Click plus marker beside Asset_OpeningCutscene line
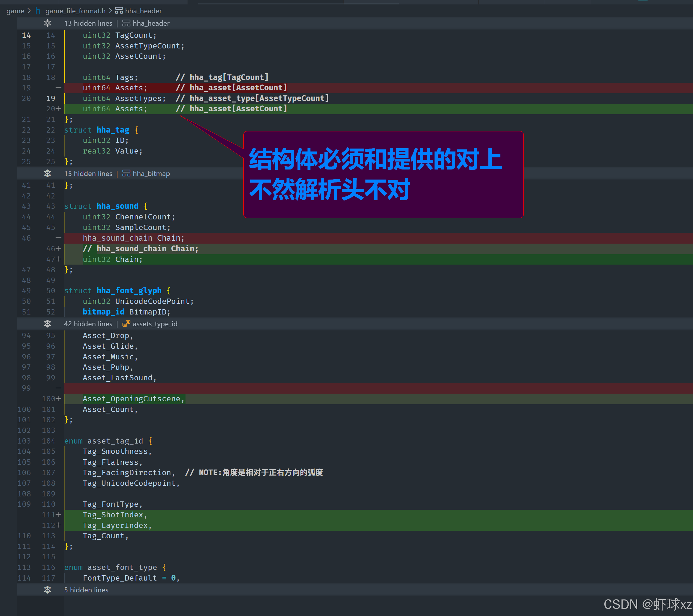 [x=58, y=398]
